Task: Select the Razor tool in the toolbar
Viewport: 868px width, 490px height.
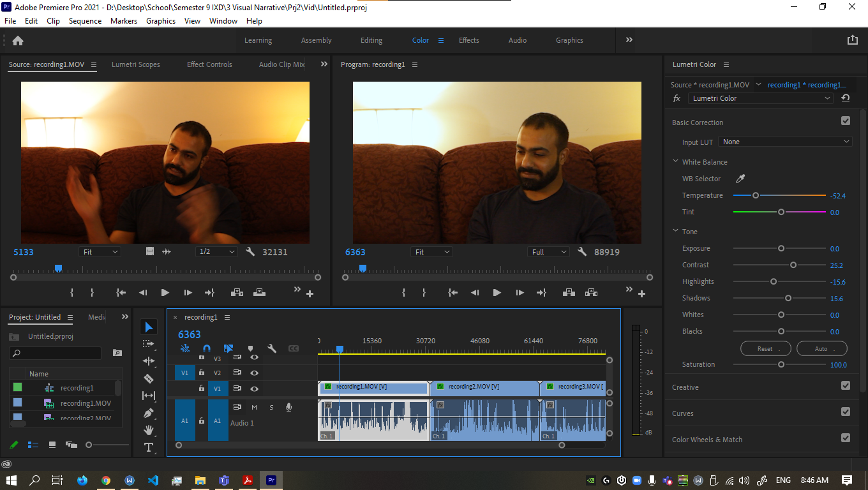Action: tap(149, 378)
